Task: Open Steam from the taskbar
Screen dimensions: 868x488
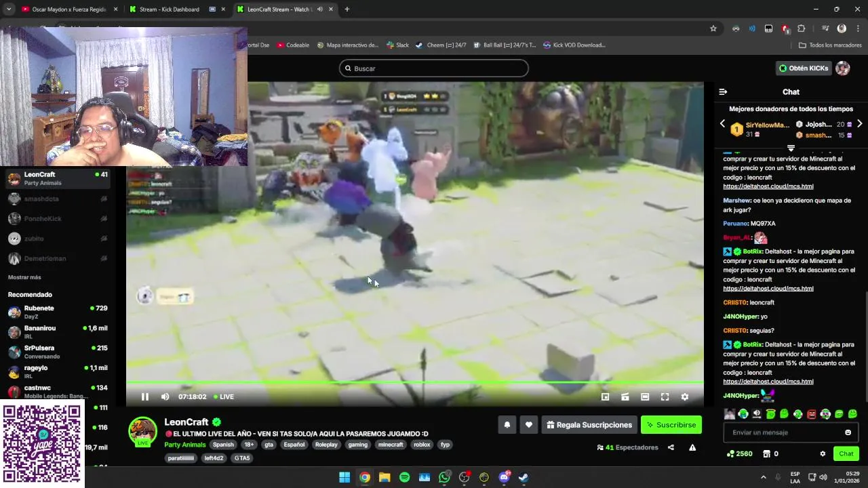Action: 524,477
